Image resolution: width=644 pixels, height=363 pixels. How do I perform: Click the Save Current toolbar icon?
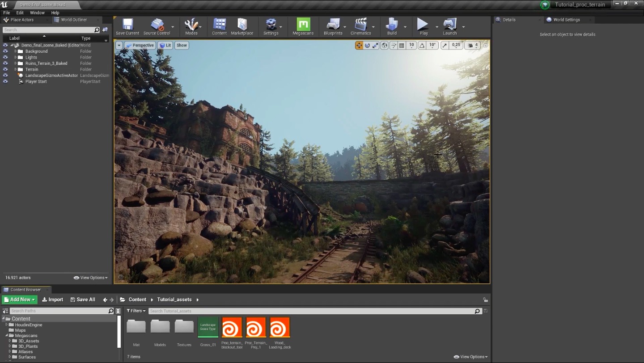coord(127,26)
